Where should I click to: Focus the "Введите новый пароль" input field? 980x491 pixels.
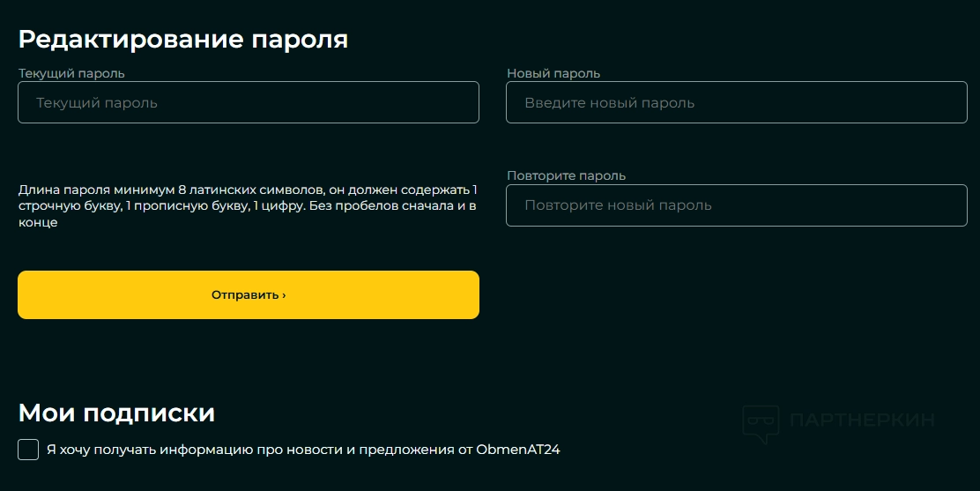click(x=737, y=102)
